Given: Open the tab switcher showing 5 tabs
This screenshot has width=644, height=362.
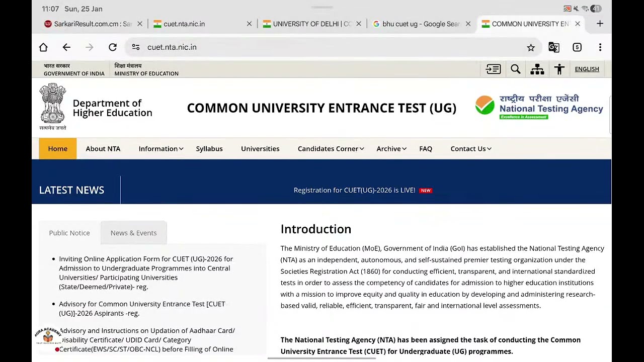Looking at the screenshot, I should point(577,47).
